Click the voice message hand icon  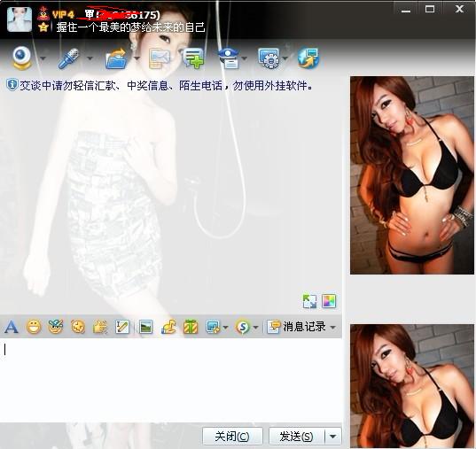pyautogui.click(x=100, y=327)
